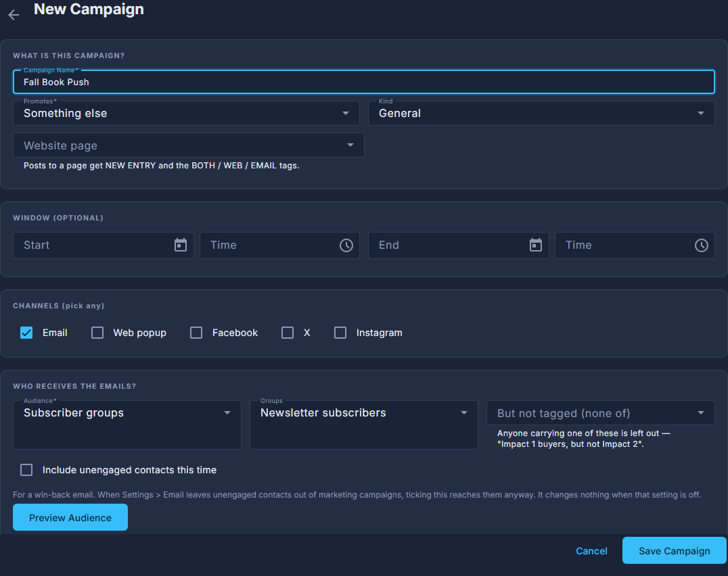Open the end Time clock picker
Viewport: 728px width, 576px height.
(x=702, y=245)
